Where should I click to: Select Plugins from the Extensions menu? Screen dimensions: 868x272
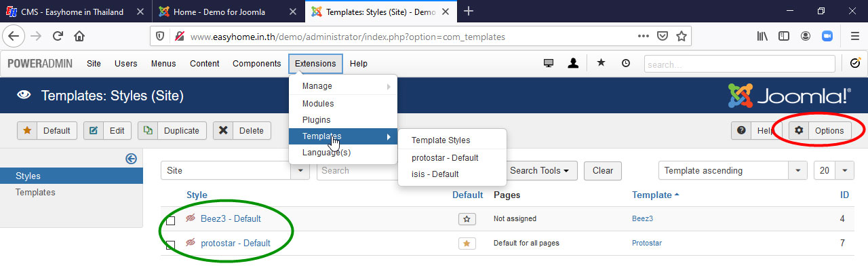click(x=316, y=120)
